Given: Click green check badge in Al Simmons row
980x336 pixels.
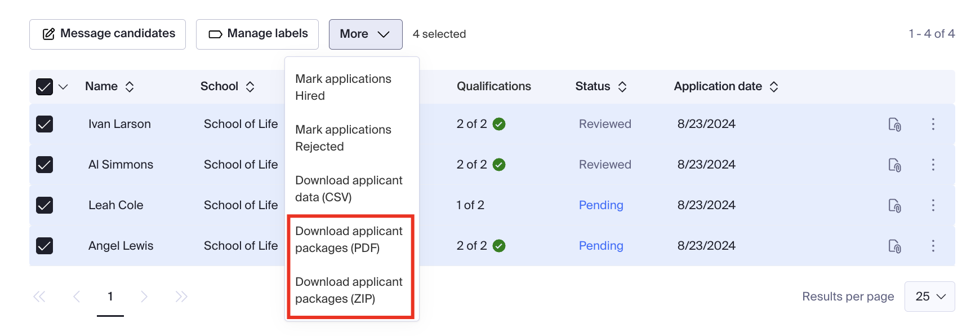Looking at the screenshot, I should 499,165.
